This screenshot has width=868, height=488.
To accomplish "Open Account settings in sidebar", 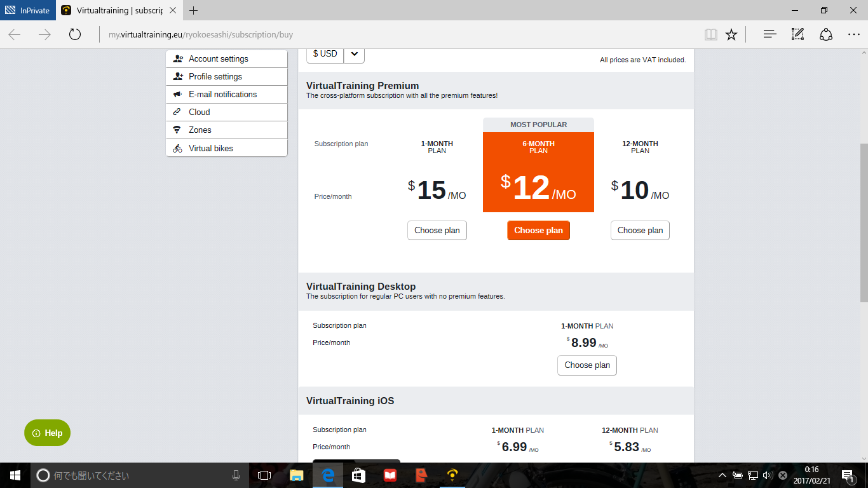I will (x=227, y=58).
